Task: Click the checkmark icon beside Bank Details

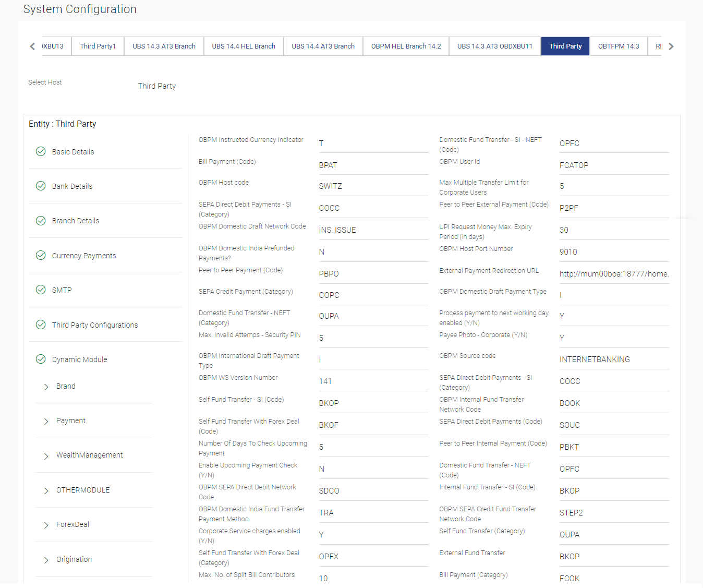Action: tap(41, 186)
